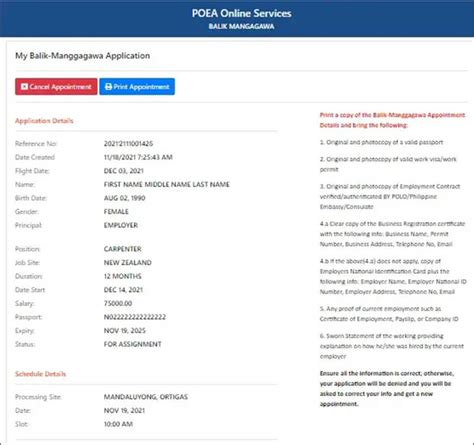The width and height of the screenshot is (474, 445).
Task: Select processing site MANDALUYONG, ORTIGAS
Action: click(x=146, y=397)
